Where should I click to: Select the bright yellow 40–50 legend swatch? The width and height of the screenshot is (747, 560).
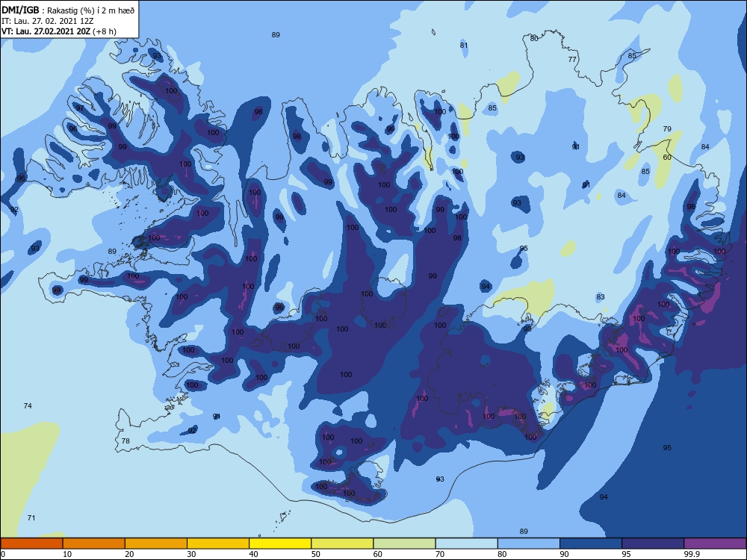[280, 544]
